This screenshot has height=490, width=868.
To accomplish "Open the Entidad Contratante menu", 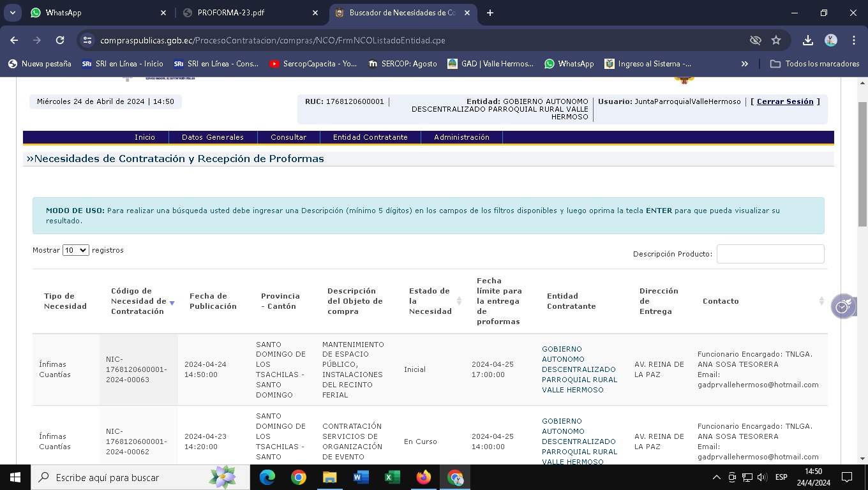I will pos(370,137).
